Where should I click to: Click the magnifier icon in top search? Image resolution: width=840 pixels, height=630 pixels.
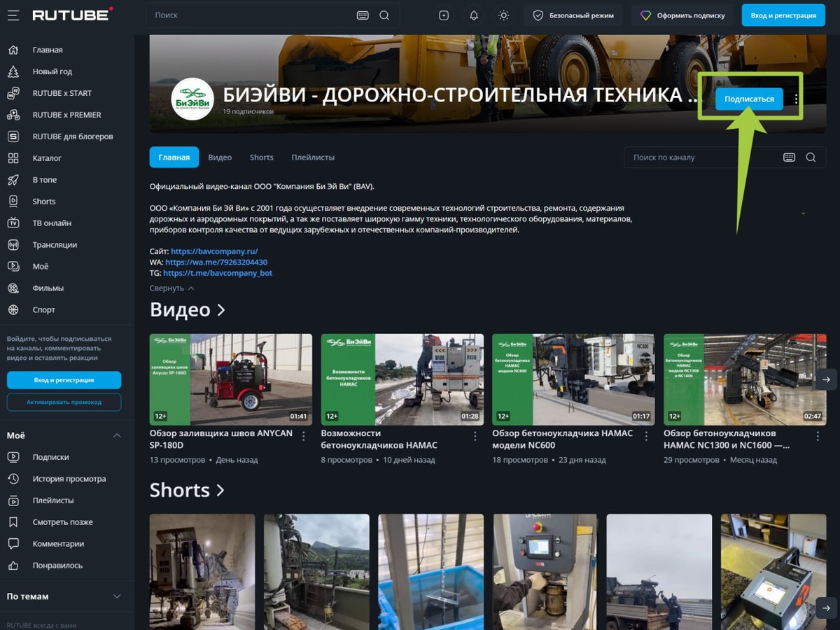tap(384, 15)
